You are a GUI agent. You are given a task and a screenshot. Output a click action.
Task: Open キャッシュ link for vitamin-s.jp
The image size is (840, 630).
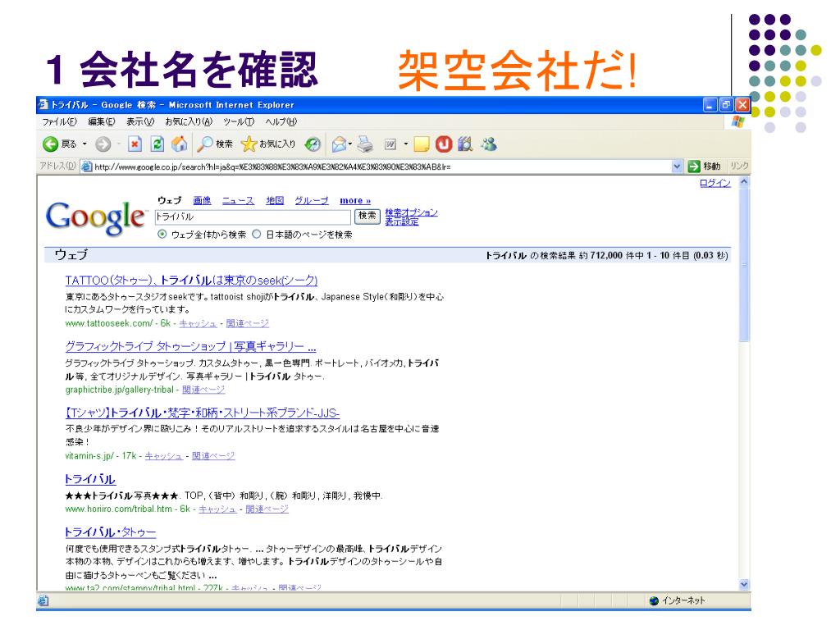coord(164,456)
